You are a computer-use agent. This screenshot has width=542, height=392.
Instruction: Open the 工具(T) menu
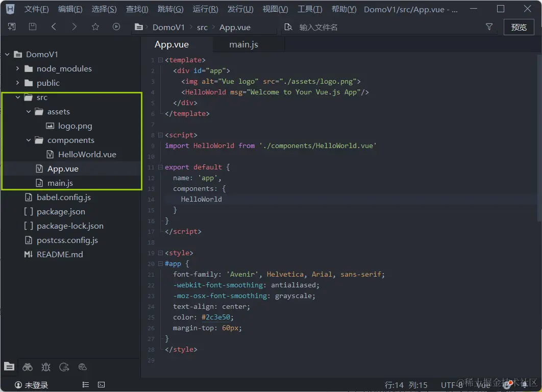pos(310,9)
